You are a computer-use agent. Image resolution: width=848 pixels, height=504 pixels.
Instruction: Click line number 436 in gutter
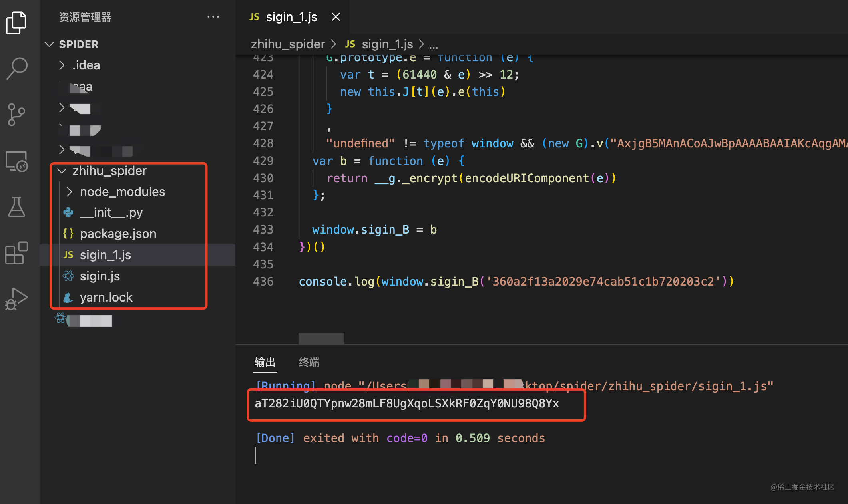263,282
